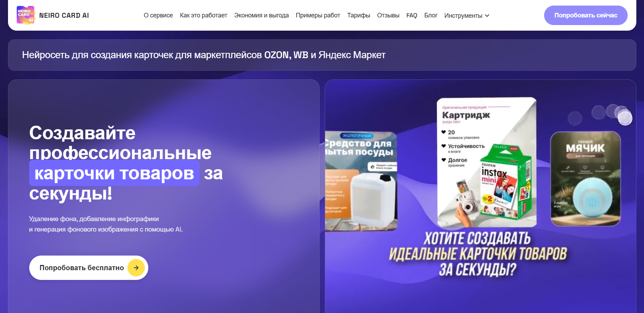Click the Удаление фона description text
Screen dimensions: 644x313
click(x=106, y=224)
